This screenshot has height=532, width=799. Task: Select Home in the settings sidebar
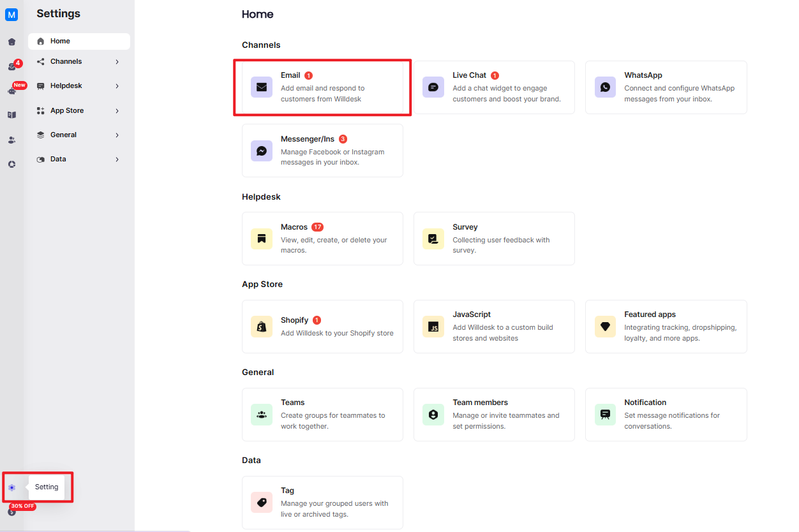79,41
